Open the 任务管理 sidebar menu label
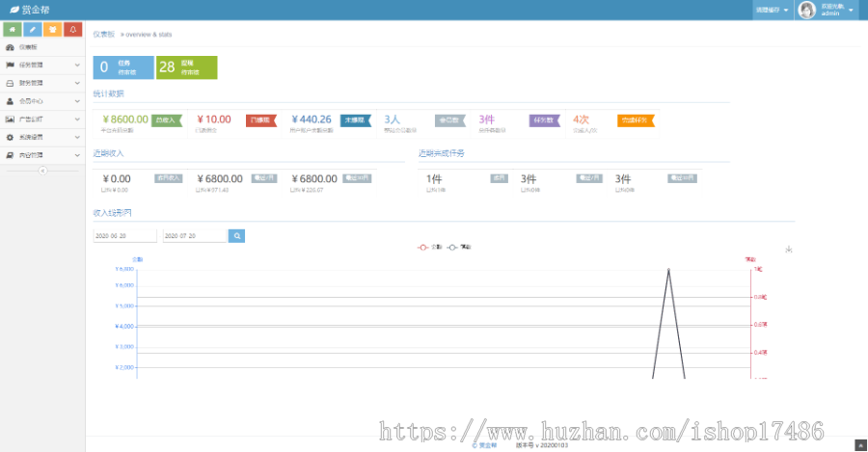 pyautogui.click(x=31, y=65)
